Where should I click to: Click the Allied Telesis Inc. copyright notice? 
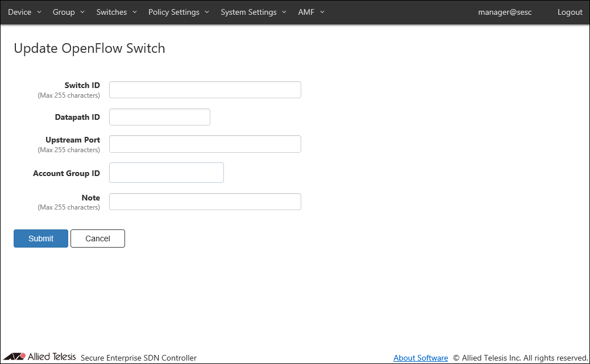(520, 358)
